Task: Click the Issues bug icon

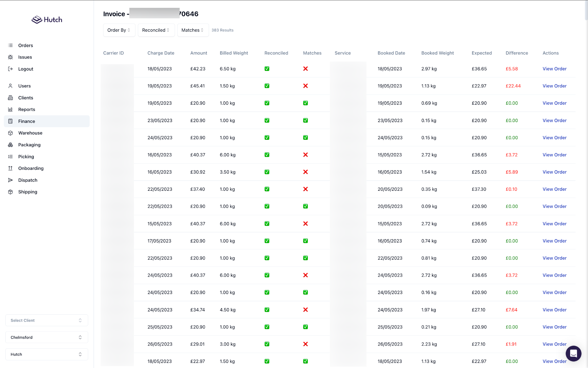Action: tap(10, 57)
